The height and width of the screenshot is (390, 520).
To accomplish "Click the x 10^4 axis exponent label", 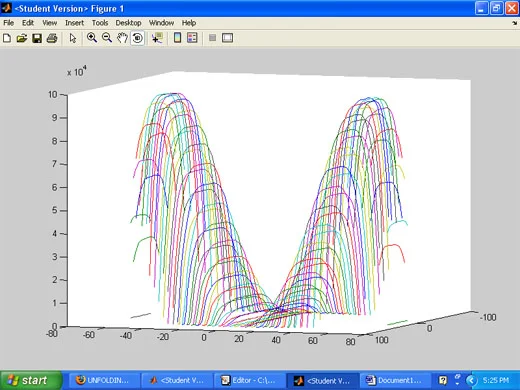I will pos(77,71).
